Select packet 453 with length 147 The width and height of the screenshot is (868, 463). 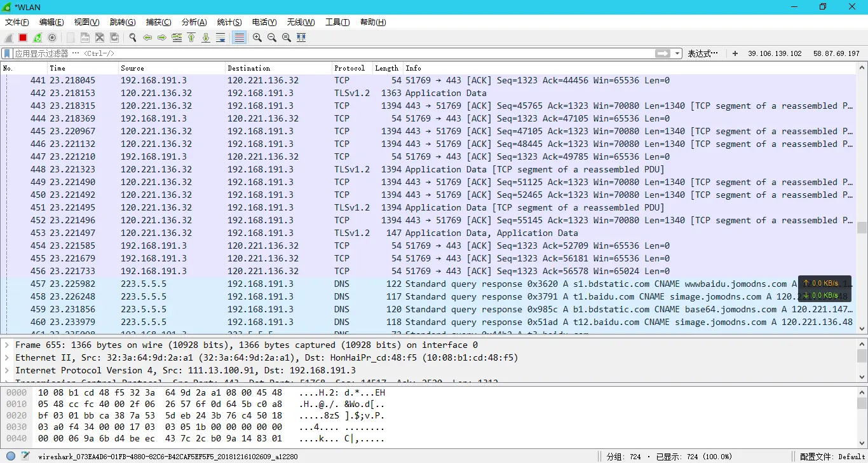428,233
